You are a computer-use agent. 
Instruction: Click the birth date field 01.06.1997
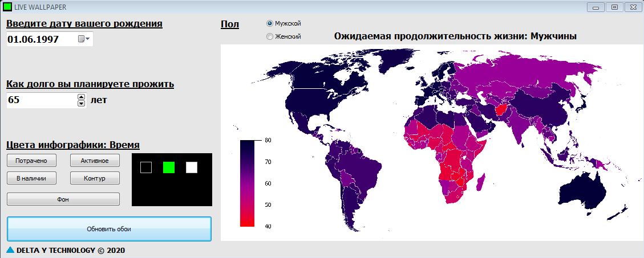[x=50, y=39]
